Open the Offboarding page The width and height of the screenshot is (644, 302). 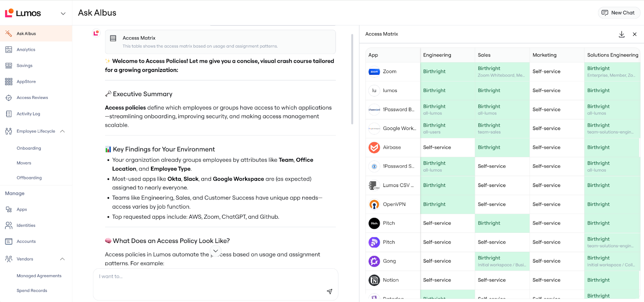(29, 178)
